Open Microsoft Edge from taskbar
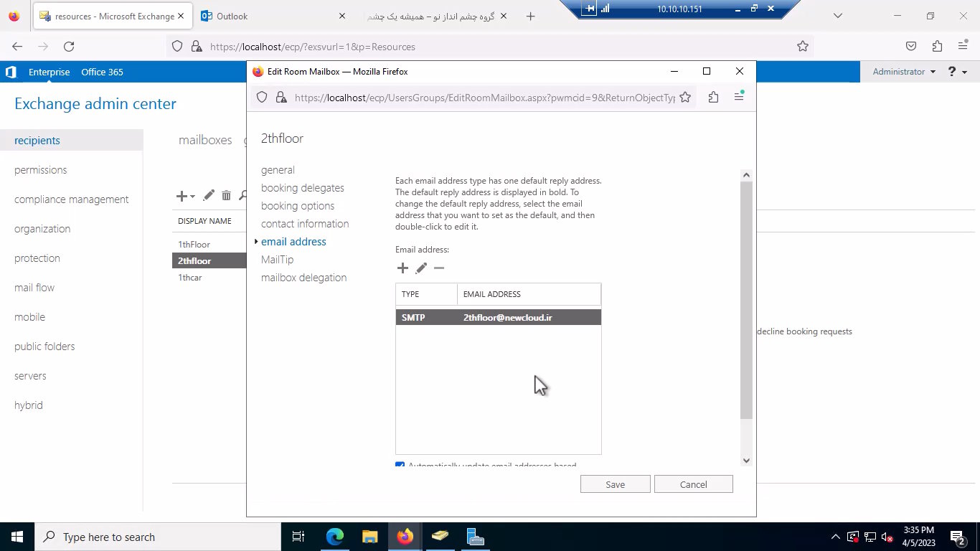 tap(335, 537)
